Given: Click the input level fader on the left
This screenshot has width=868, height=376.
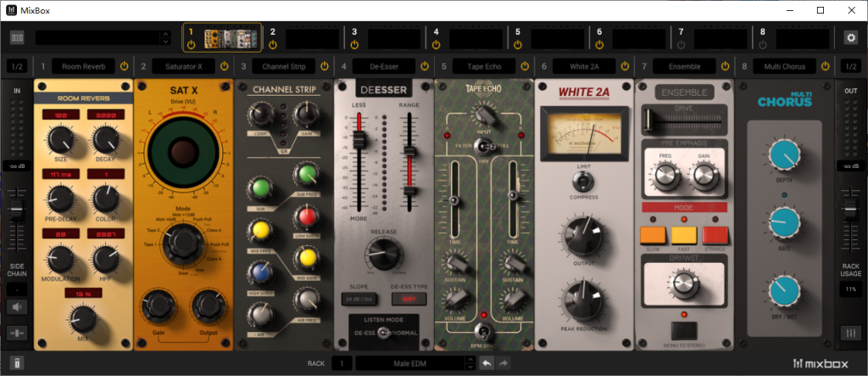Looking at the screenshot, I should pyautogui.click(x=16, y=210).
